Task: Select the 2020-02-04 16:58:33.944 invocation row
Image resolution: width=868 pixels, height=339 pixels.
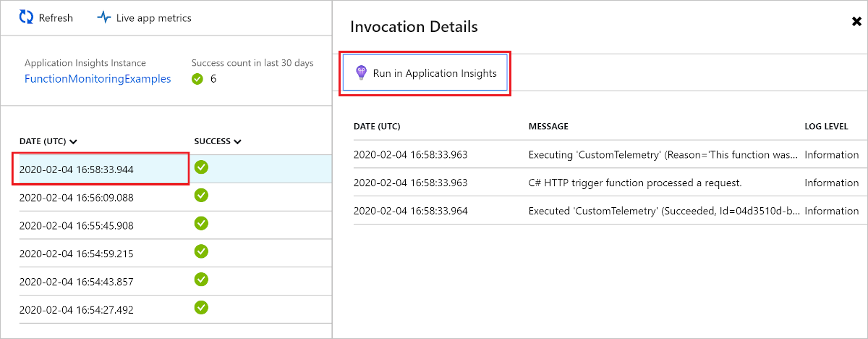Action: point(76,169)
